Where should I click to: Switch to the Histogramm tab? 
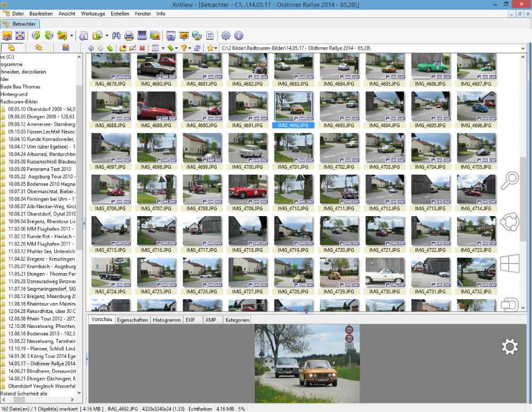tap(167, 320)
